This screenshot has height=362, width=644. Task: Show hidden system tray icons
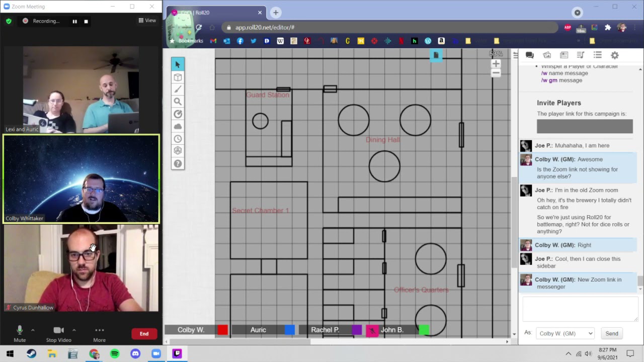click(x=569, y=354)
